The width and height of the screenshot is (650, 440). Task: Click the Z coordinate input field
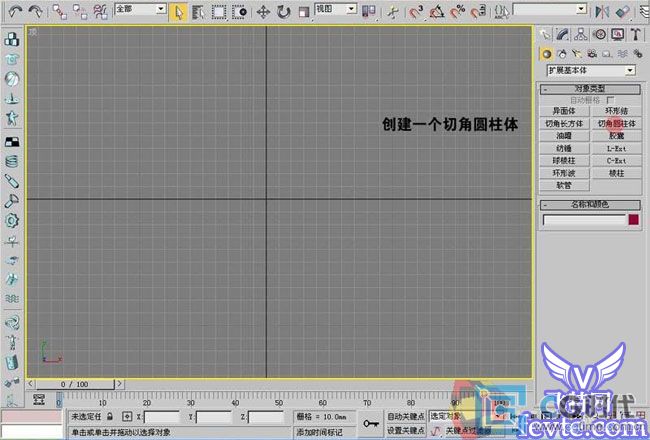coord(266,417)
